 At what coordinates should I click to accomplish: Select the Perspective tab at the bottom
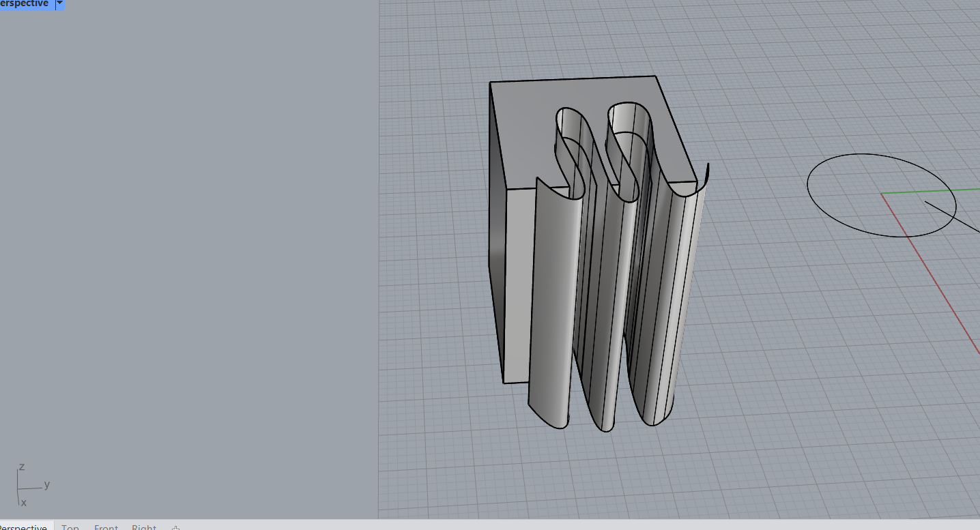click(24, 527)
